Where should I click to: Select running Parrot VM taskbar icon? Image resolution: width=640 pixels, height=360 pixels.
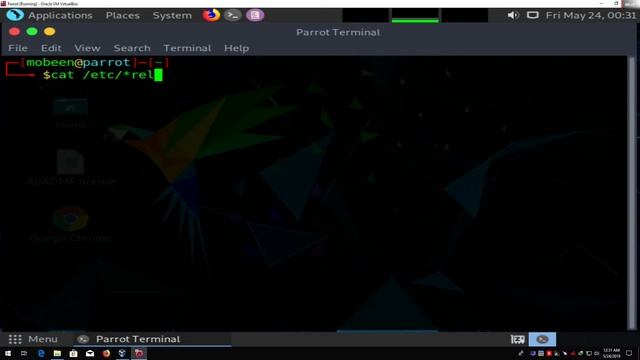coord(139,353)
